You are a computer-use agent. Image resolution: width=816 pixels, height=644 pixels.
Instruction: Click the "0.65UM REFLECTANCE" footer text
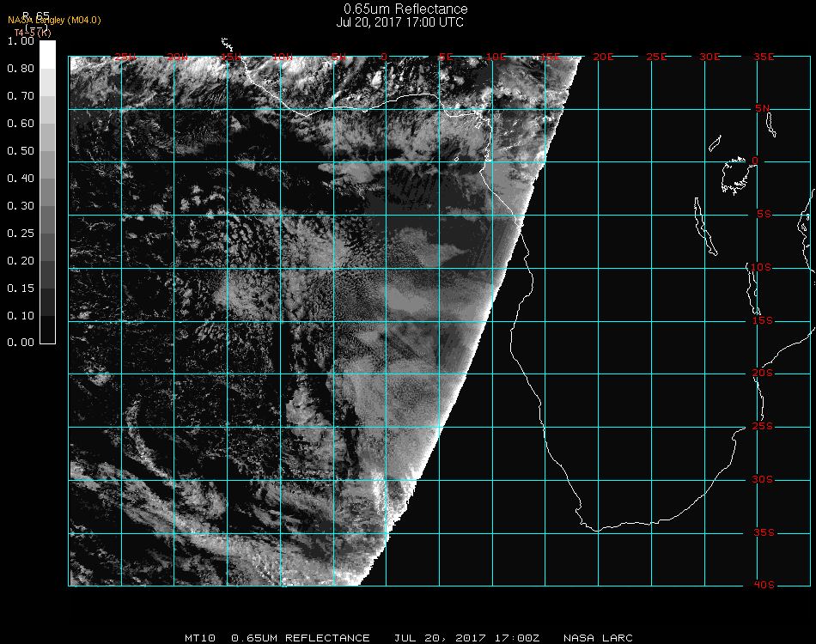point(301,638)
